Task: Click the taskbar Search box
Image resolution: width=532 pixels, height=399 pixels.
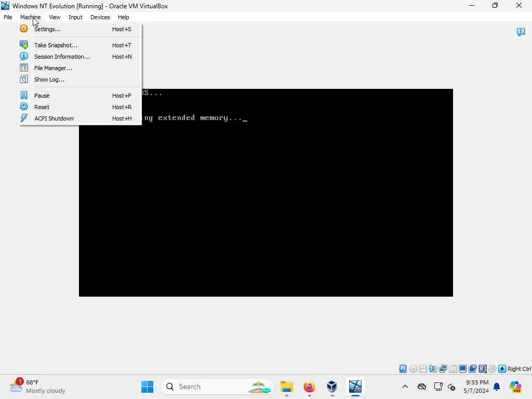Action: pyautogui.click(x=217, y=387)
